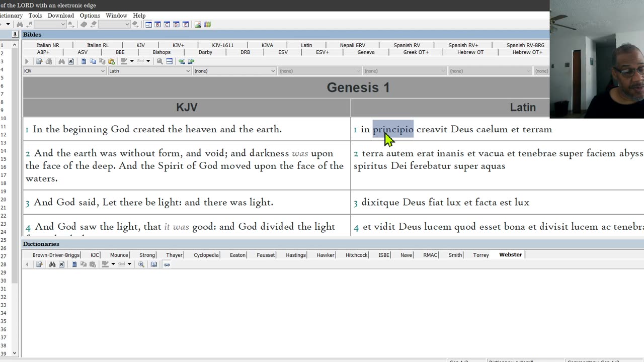Click the left panel scroll-down arrow
This screenshot has height=362, width=644.
point(15,353)
